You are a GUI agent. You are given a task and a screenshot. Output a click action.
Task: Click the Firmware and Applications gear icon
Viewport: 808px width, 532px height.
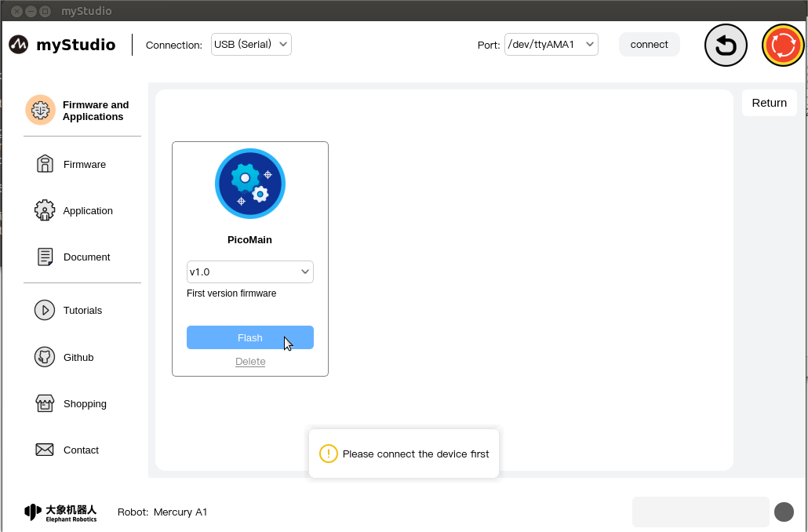40,110
